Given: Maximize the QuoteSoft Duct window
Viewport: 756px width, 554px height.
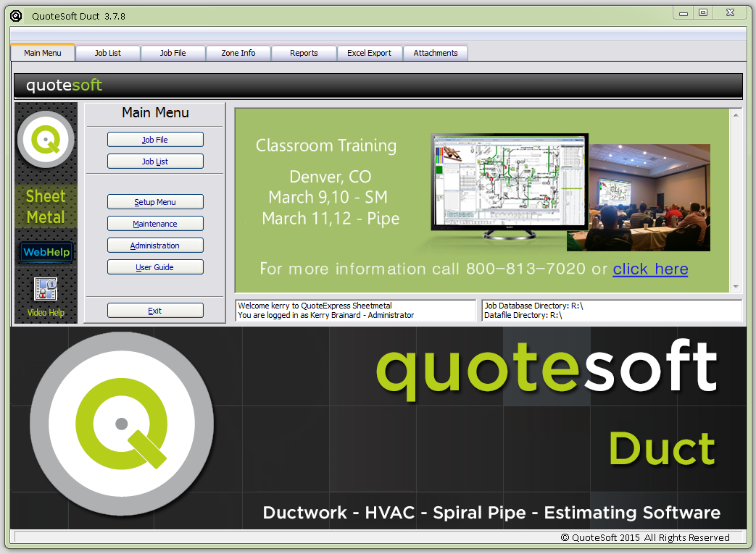Looking at the screenshot, I should (703, 13).
